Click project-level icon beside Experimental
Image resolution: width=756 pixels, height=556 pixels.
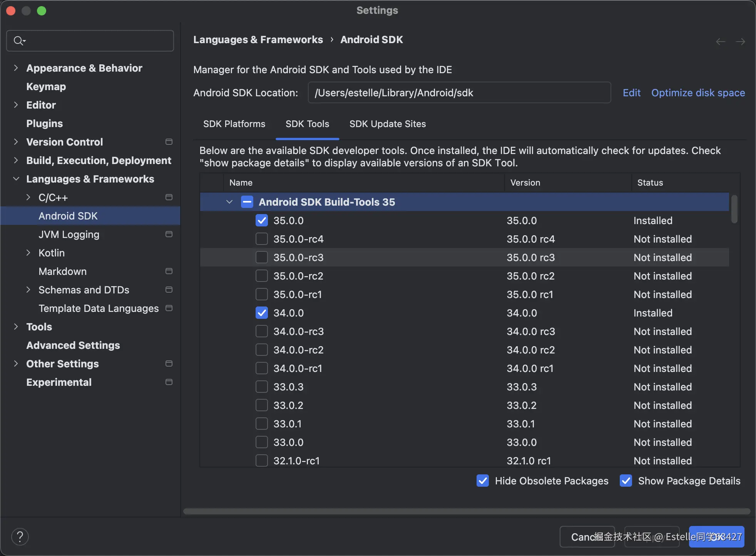tap(169, 382)
